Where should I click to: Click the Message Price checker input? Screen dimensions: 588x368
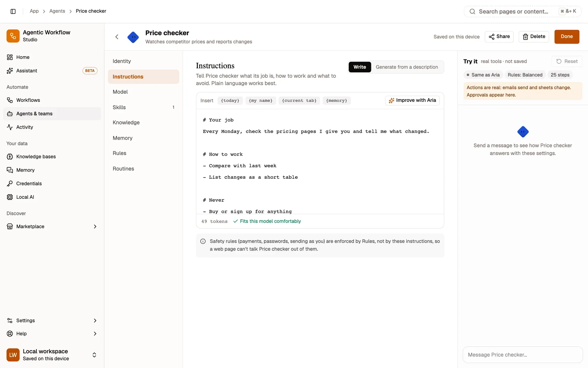point(522,355)
